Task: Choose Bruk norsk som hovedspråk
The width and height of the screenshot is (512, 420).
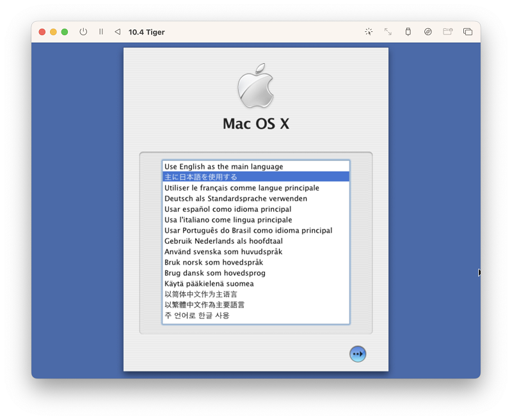Action: [255, 262]
